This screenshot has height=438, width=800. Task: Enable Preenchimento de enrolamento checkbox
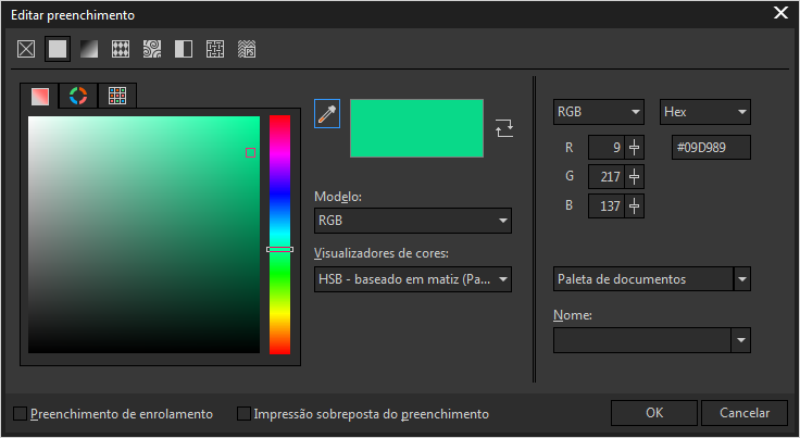(20, 413)
